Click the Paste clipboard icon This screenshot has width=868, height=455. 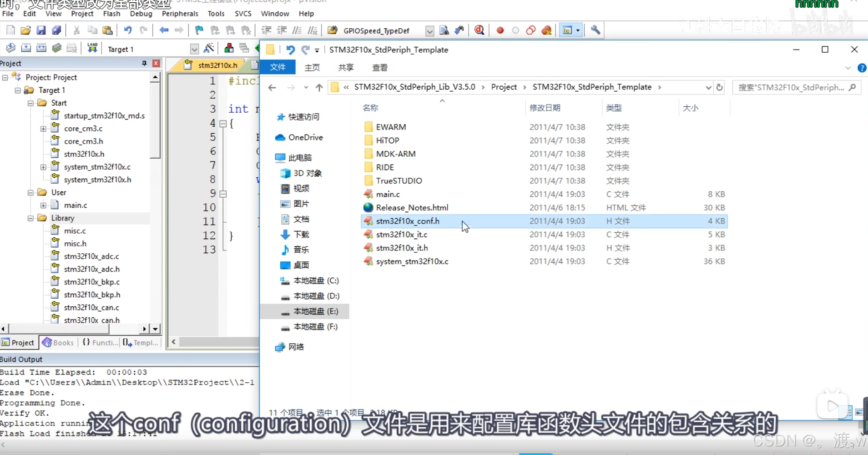pos(107,30)
